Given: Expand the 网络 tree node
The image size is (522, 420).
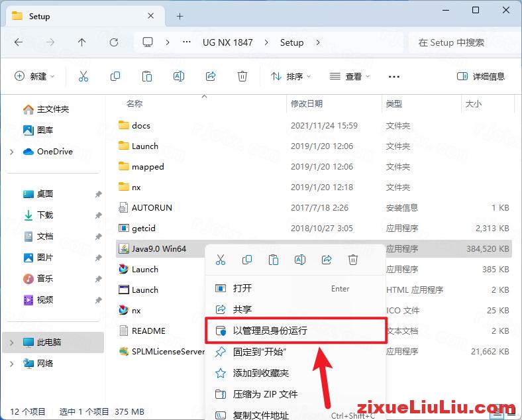Looking at the screenshot, I should coord(12,364).
